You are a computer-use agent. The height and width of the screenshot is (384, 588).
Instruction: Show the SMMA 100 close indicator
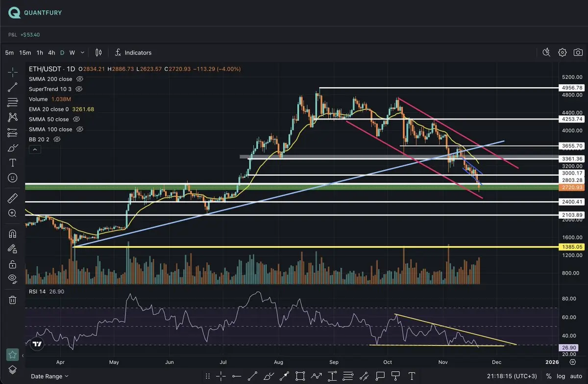80,129
